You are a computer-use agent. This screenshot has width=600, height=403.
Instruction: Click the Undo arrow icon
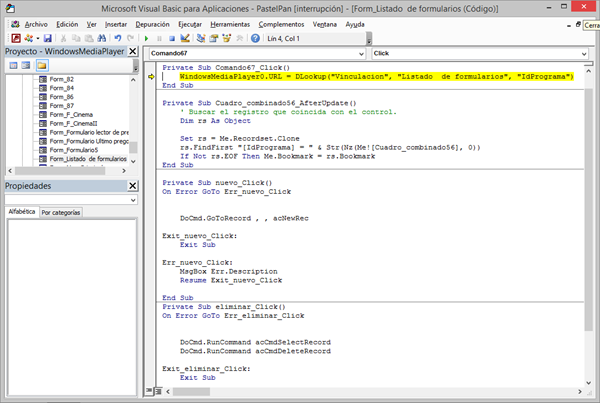click(x=119, y=37)
